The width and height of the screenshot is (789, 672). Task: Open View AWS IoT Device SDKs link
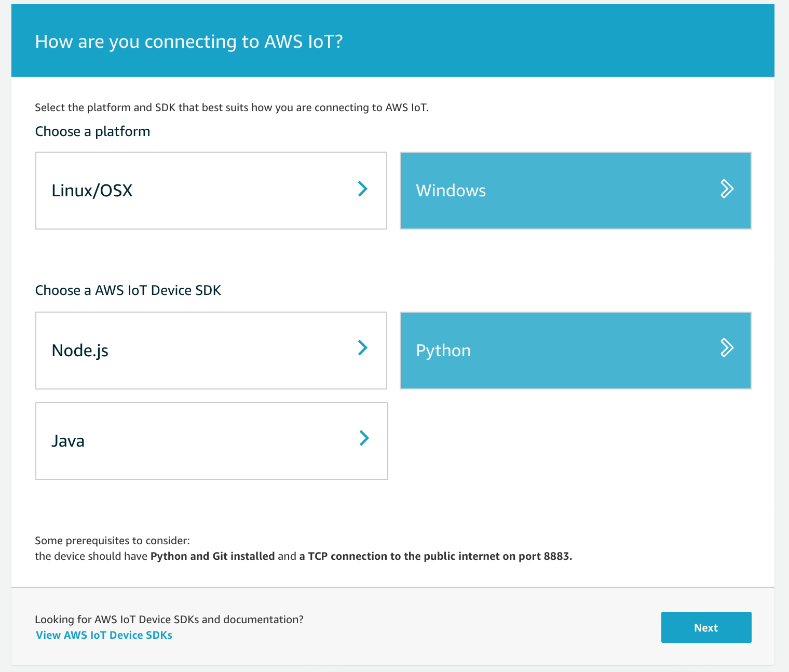coord(104,635)
